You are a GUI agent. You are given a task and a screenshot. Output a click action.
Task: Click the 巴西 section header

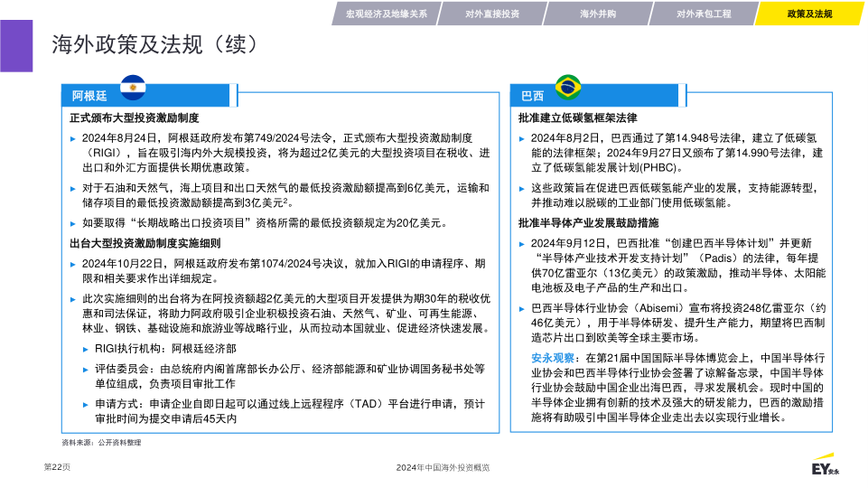tap(594, 95)
